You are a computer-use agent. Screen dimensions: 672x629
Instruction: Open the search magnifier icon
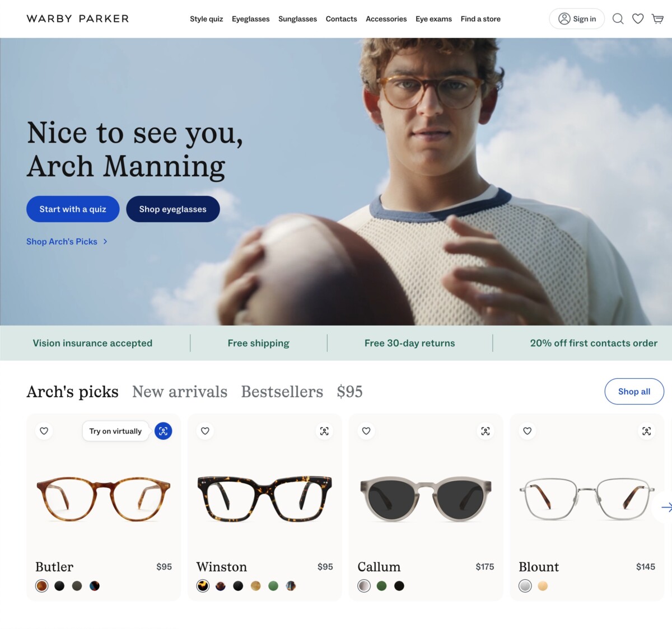pos(618,18)
